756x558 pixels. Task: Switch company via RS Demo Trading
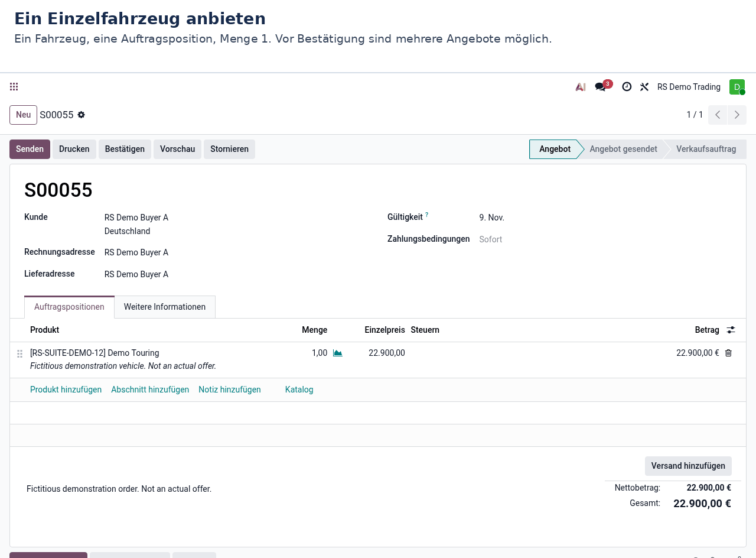pos(689,87)
